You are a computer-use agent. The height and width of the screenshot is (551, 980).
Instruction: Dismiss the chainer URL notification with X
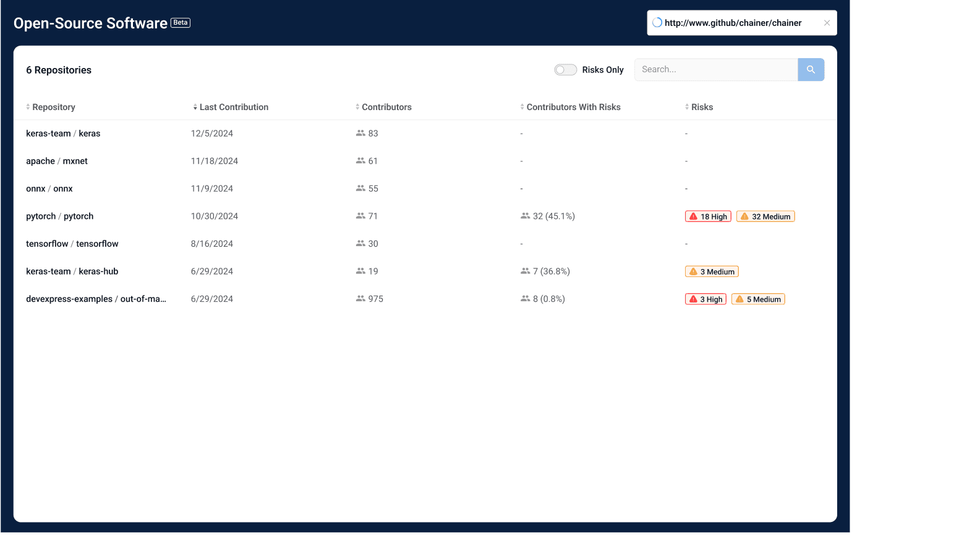827,23
